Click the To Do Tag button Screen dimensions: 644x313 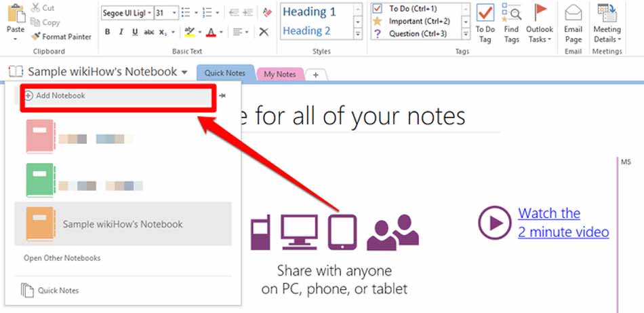coord(485,24)
